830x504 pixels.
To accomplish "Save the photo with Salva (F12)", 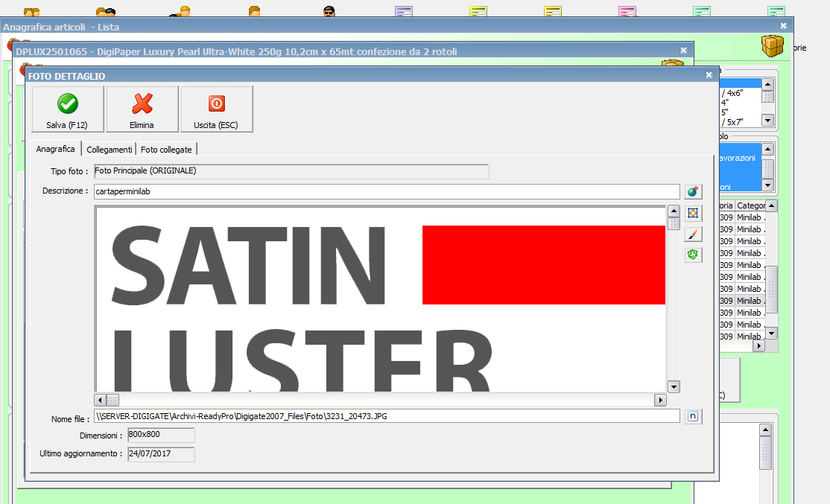I will click(68, 109).
